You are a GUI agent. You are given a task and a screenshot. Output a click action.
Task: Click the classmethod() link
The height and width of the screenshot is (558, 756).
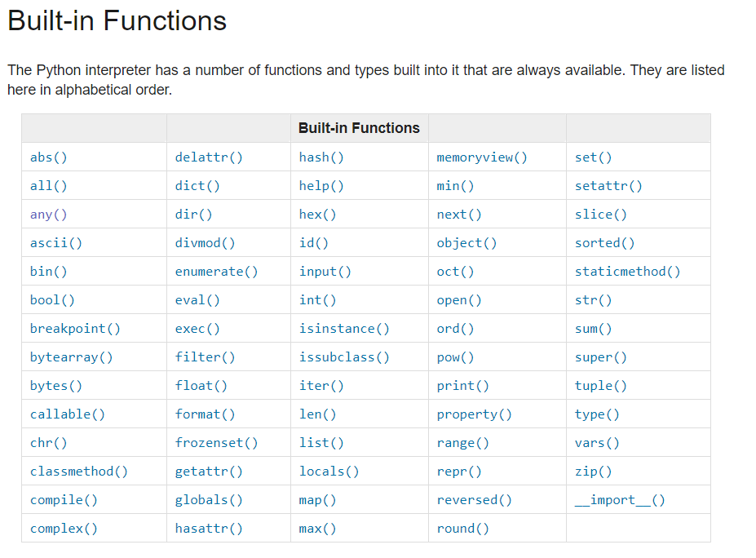pos(78,472)
